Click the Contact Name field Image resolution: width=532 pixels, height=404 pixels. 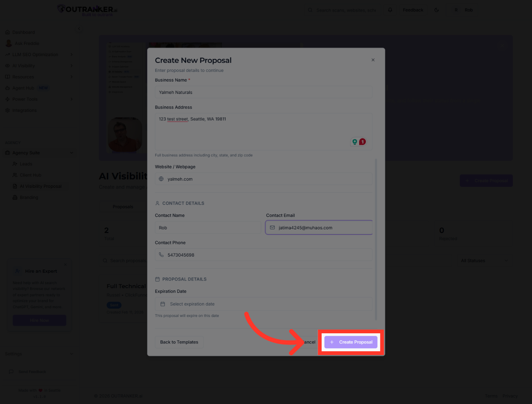pos(208,228)
